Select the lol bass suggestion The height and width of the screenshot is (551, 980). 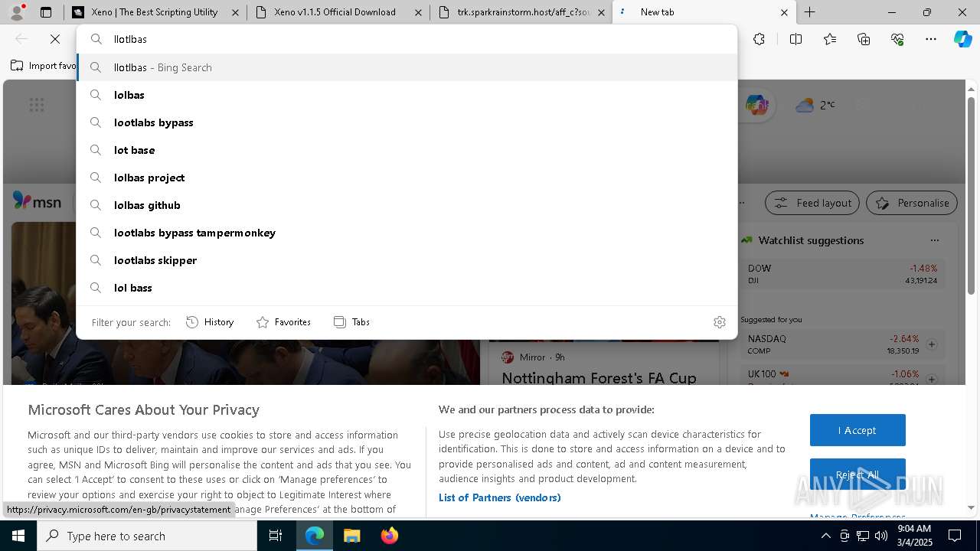pos(407,288)
